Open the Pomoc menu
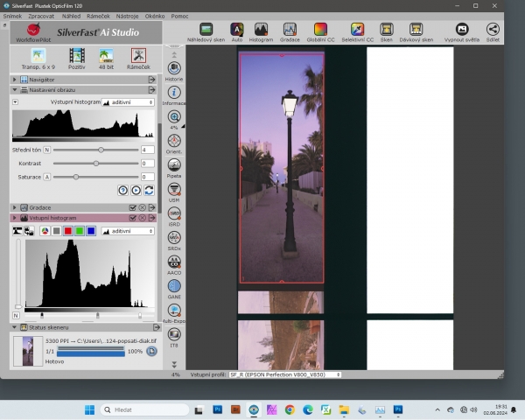 click(179, 16)
